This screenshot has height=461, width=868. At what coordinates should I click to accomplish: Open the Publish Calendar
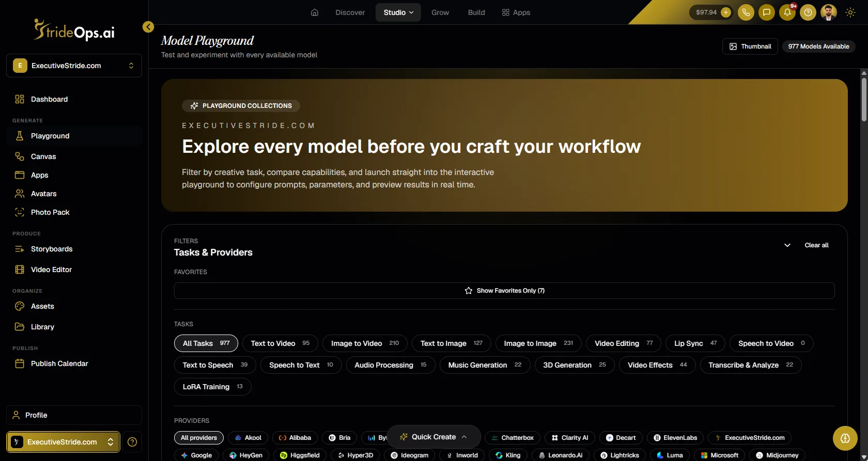coord(74,363)
